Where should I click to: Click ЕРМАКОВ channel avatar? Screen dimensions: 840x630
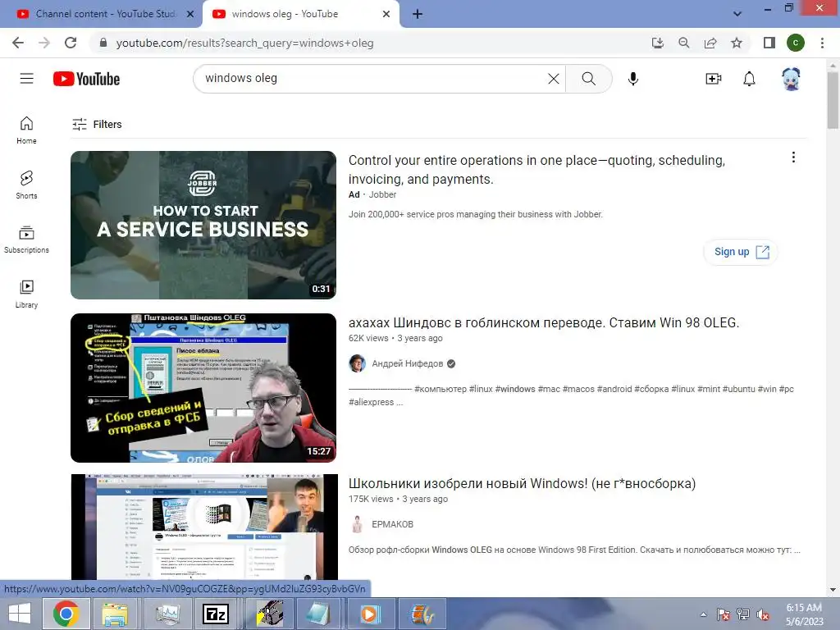click(358, 524)
